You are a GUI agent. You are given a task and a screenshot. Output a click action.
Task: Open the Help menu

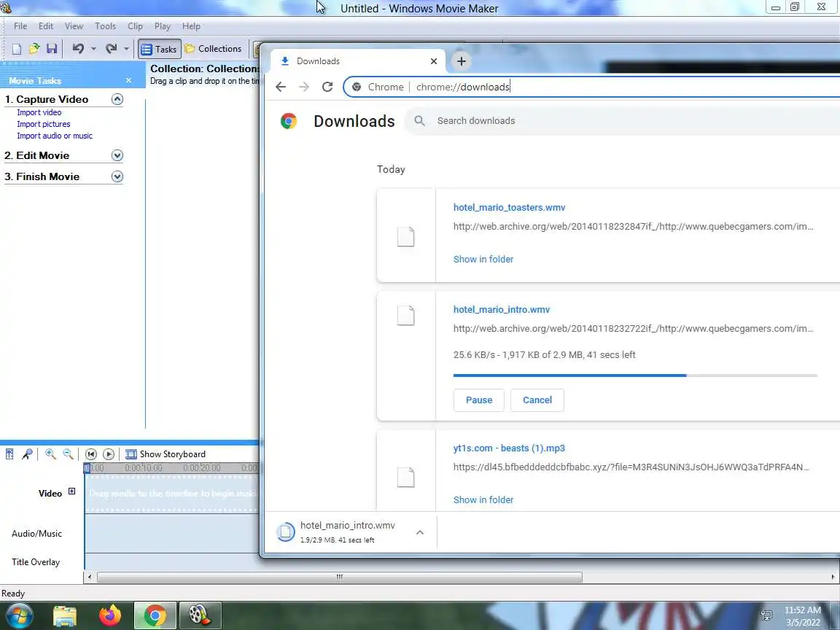(x=191, y=26)
